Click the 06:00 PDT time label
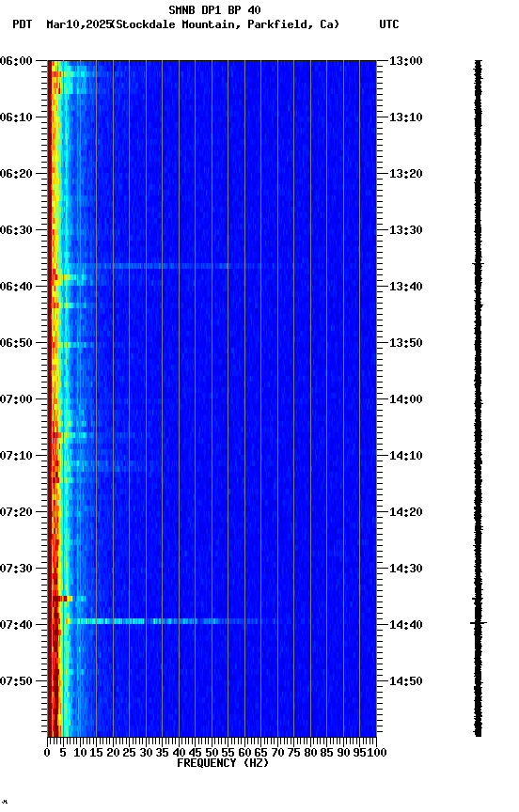The image size is (519, 812). (16, 61)
